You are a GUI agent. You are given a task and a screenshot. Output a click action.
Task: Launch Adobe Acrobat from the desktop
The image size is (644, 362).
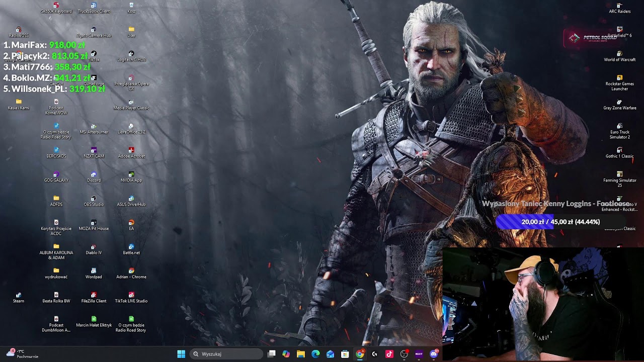point(131,153)
